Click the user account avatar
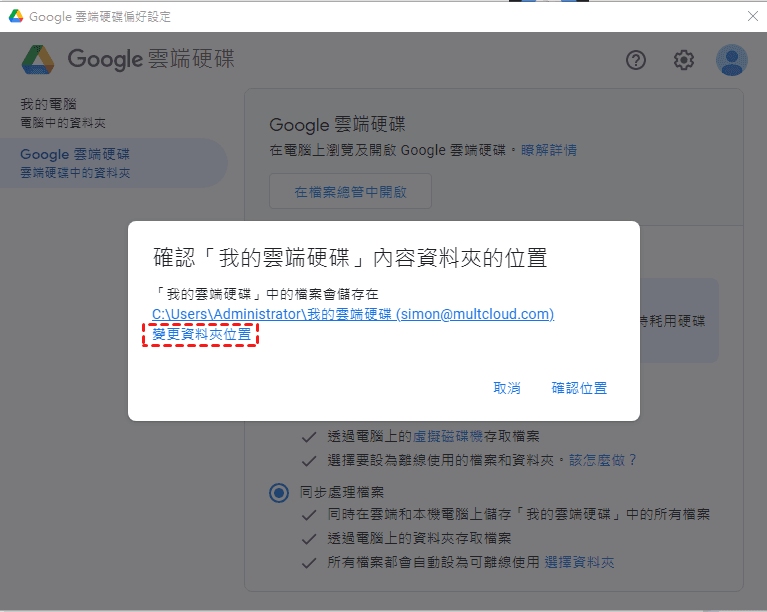767x612 pixels. (x=731, y=60)
